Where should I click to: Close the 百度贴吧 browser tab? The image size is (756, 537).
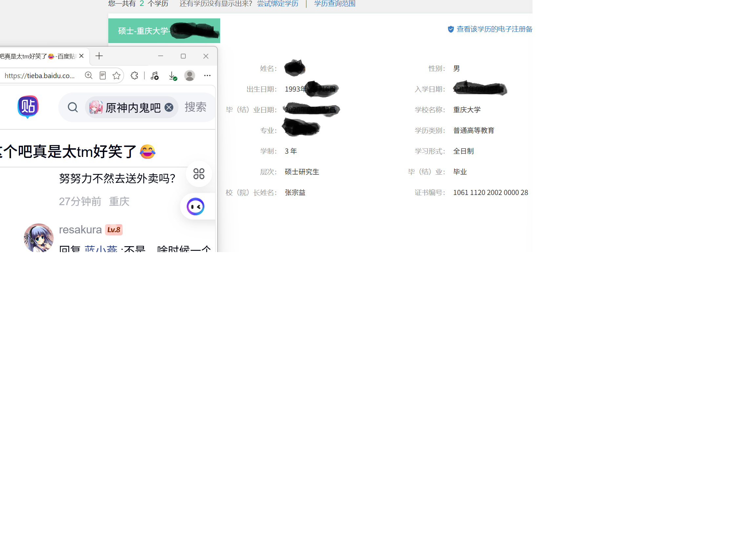(82, 56)
